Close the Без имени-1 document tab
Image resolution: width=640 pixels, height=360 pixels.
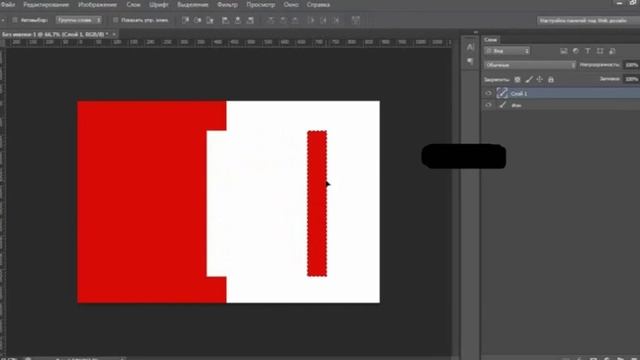[x=114, y=34]
